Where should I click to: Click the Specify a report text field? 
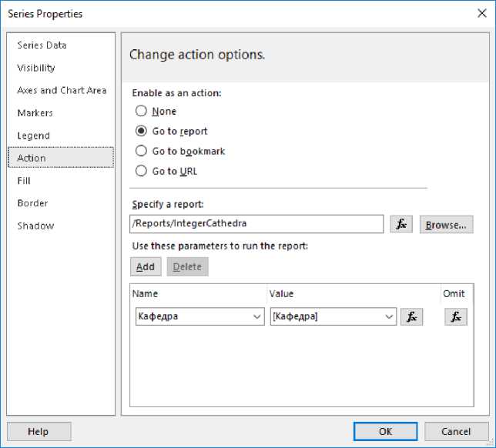point(256,224)
